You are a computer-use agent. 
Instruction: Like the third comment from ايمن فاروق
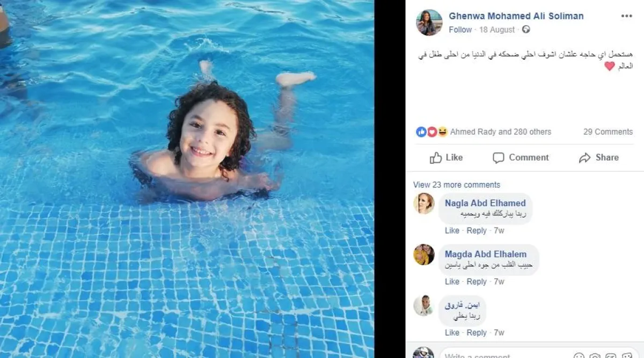[452, 332]
